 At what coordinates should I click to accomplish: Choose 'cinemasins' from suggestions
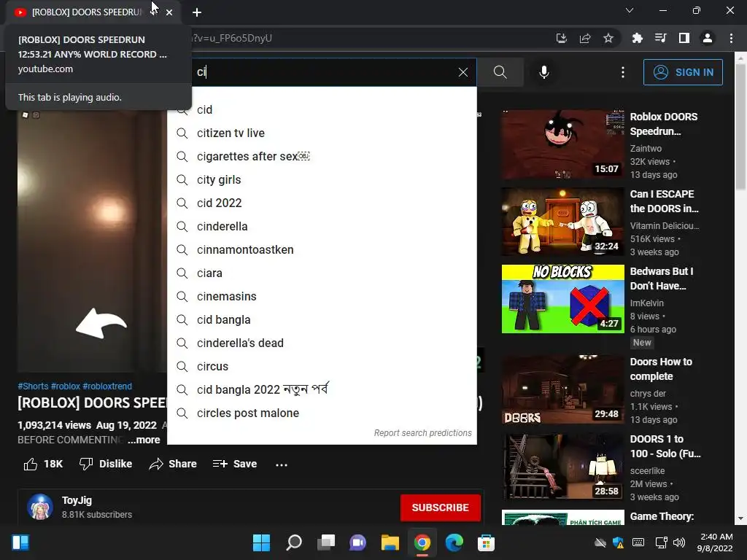tap(322, 296)
